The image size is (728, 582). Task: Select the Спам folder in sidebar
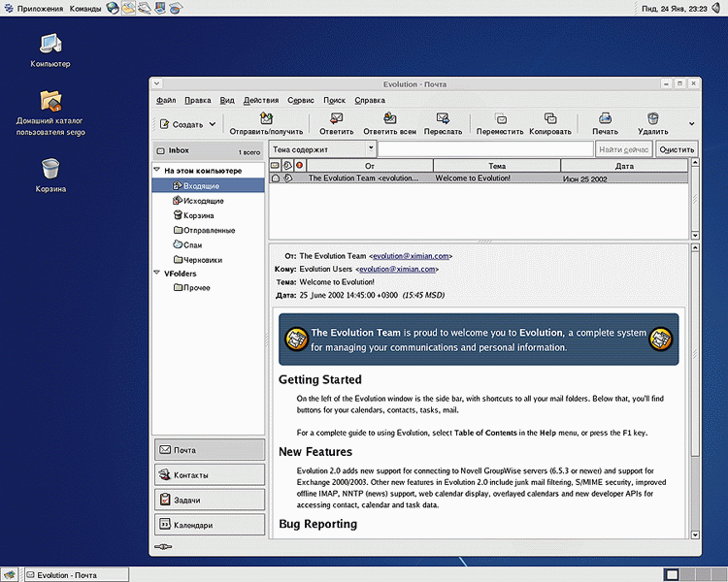click(x=192, y=245)
